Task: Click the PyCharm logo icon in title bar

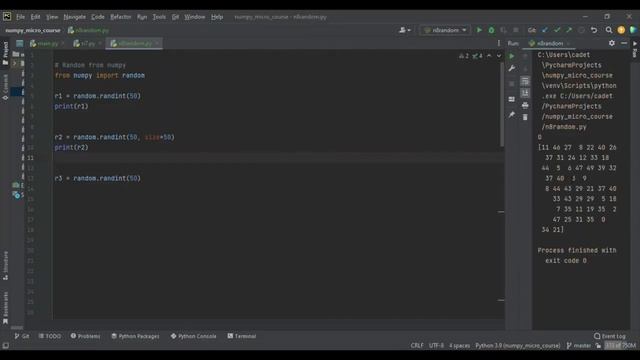Action: coord(7,16)
